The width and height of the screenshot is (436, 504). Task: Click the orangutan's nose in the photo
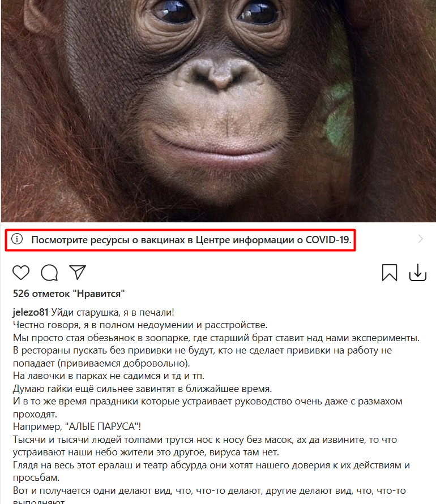click(220, 74)
